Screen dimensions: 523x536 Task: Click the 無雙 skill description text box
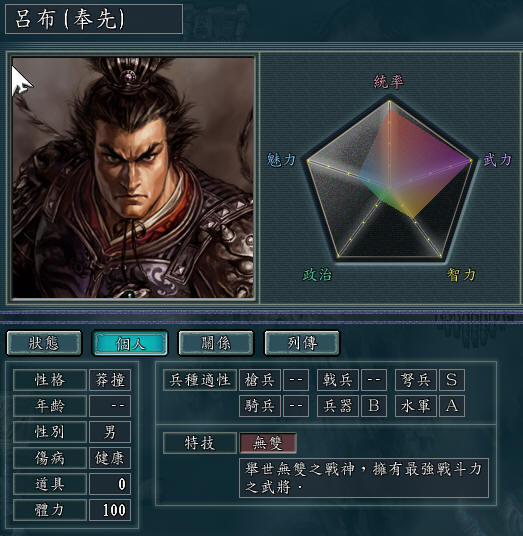pyautogui.click(x=364, y=478)
